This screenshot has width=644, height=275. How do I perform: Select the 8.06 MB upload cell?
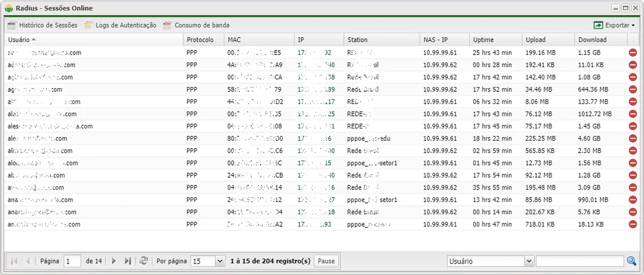click(x=548, y=102)
